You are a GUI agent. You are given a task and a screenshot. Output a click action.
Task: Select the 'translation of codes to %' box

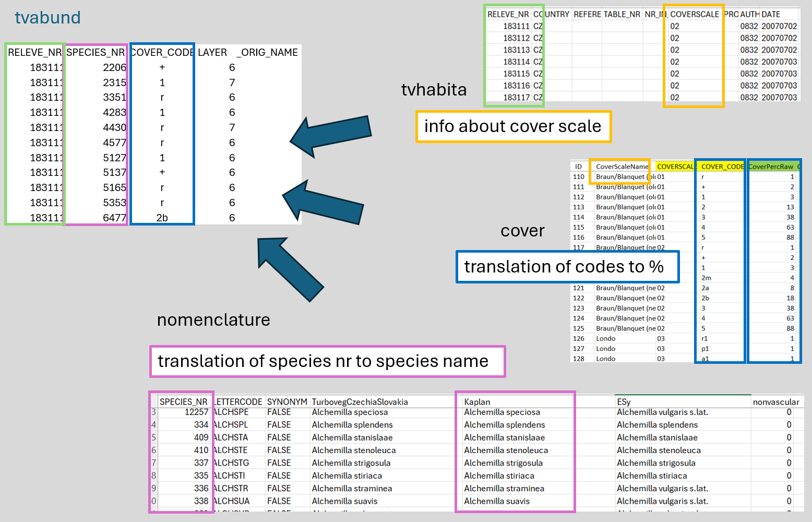point(567,267)
